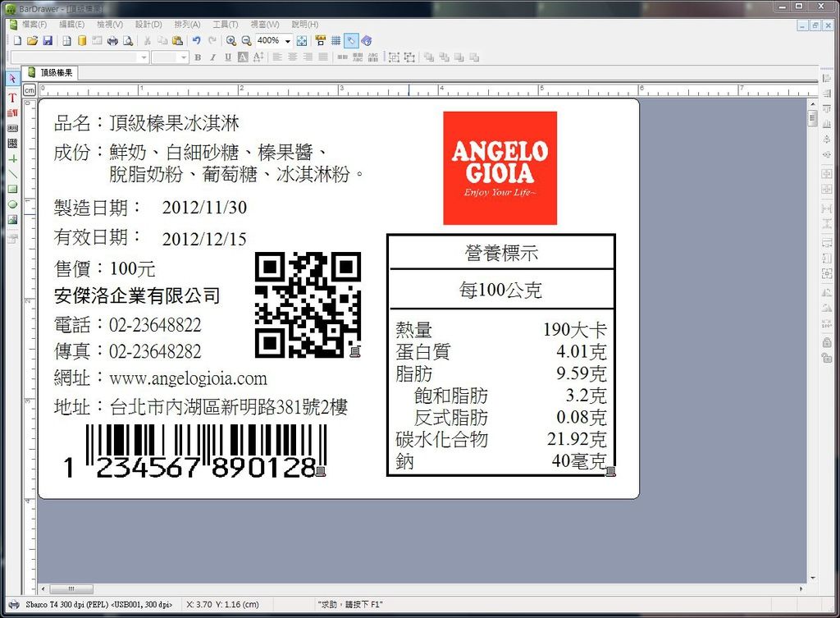
Task: Select the arrow pointer tool
Action: tap(12, 79)
